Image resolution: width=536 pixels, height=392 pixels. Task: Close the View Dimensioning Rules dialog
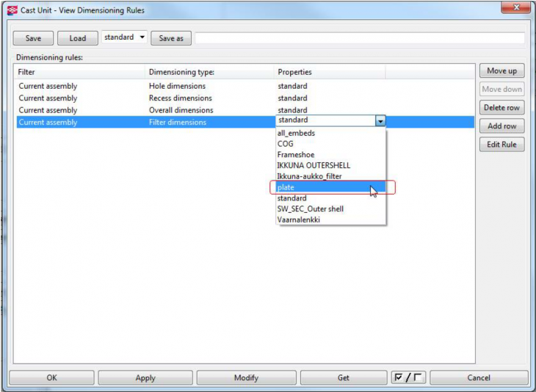point(516,7)
